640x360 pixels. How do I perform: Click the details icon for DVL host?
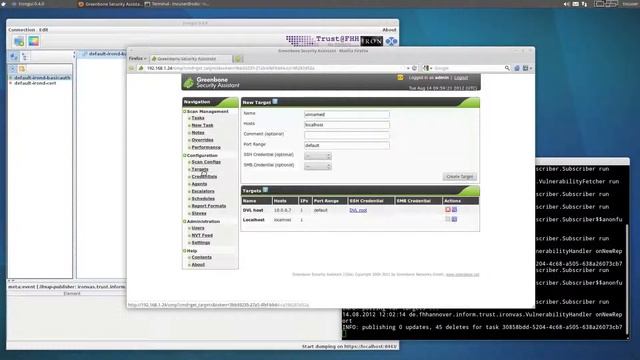click(454, 210)
